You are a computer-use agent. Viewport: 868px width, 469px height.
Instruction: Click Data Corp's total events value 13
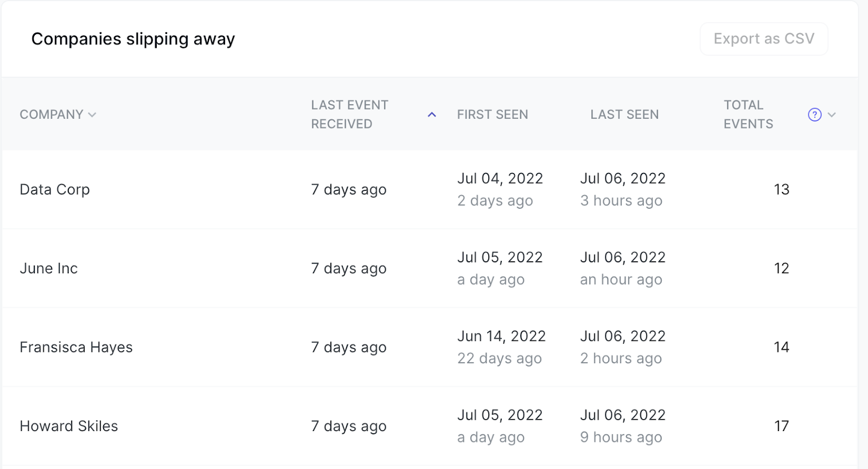point(781,190)
